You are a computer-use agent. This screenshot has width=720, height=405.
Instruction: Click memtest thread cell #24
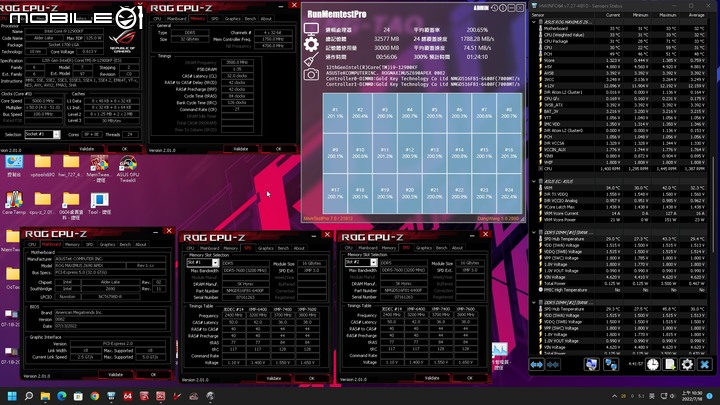pos(509,193)
